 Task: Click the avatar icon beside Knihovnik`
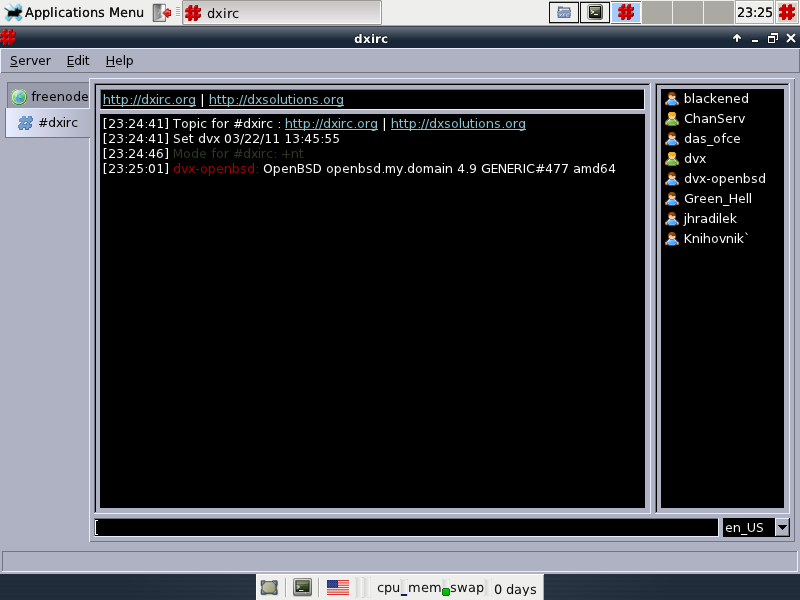click(x=672, y=238)
